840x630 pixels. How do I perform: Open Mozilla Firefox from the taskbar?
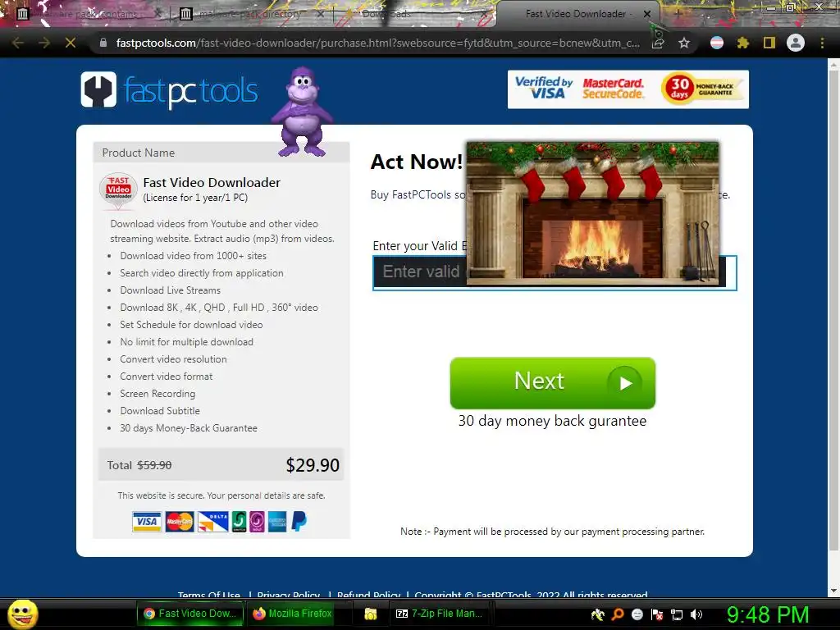pos(293,614)
